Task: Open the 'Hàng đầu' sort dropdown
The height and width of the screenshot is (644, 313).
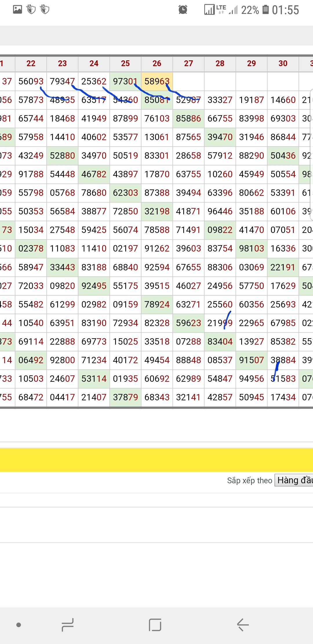Action: [x=294, y=480]
